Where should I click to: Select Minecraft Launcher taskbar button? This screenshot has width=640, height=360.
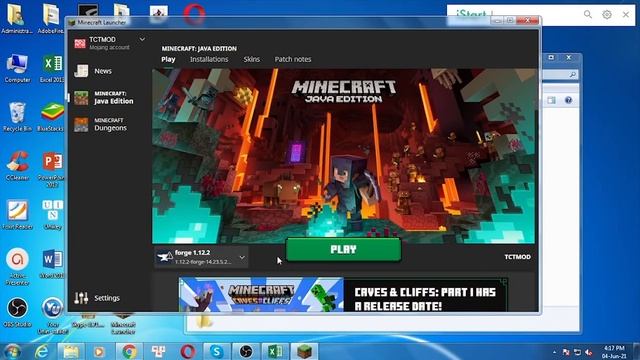[304, 351]
